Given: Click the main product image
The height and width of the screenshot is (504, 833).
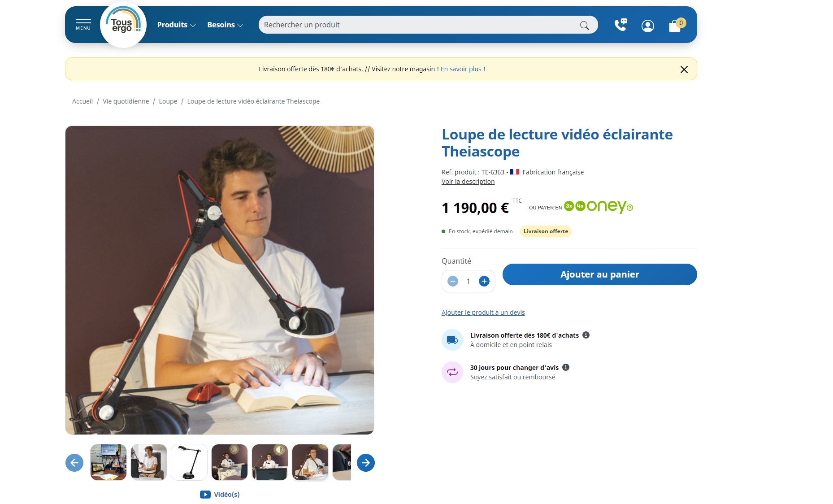Looking at the screenshot, I should pos(220,280).
